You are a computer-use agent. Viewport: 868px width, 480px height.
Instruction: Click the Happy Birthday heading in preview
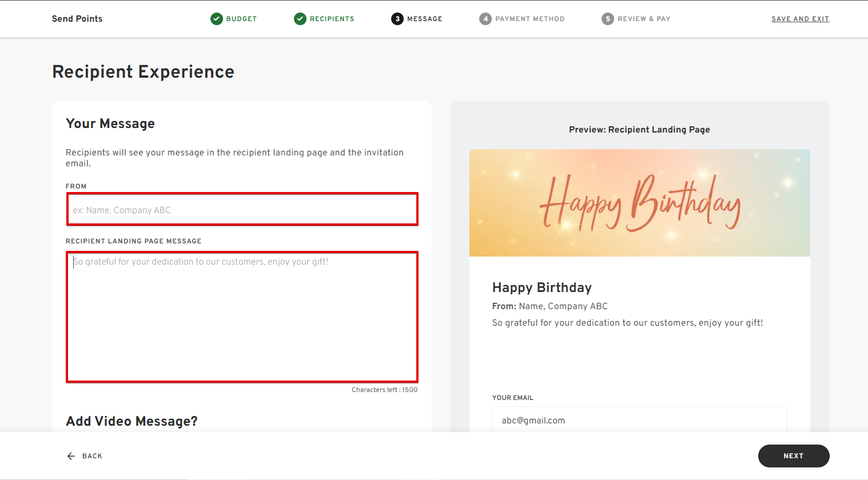point(541,287)
